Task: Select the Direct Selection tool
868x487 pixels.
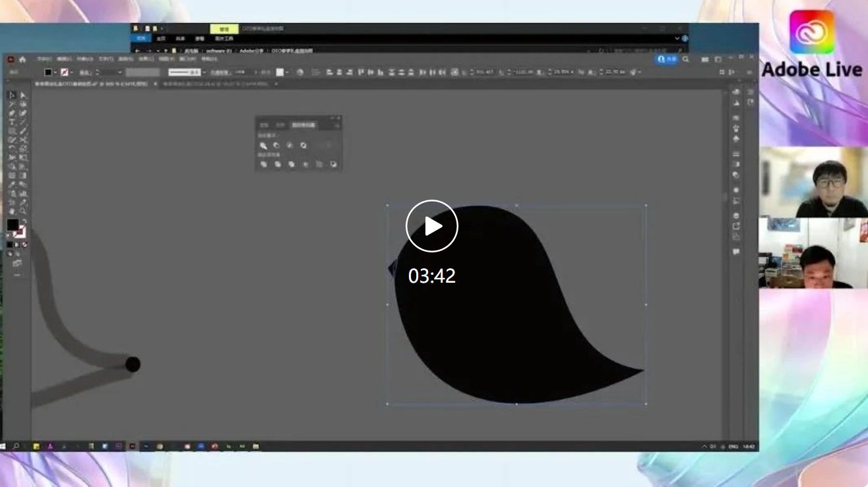Action: pyautogui.click(x=24, y=96)
